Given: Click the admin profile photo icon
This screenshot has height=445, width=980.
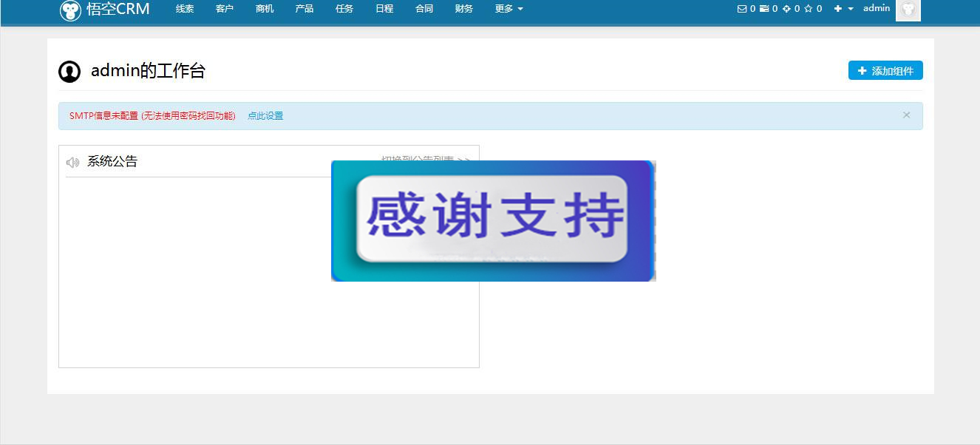Looking at the screenshot, I should point(908,10).
